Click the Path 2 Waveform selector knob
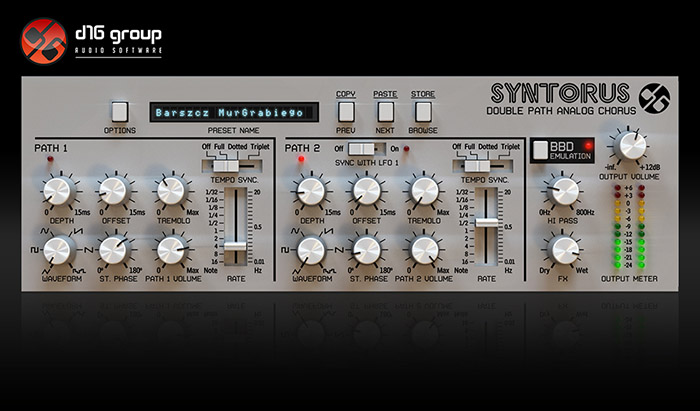700x411 pixels. (312, 250)
